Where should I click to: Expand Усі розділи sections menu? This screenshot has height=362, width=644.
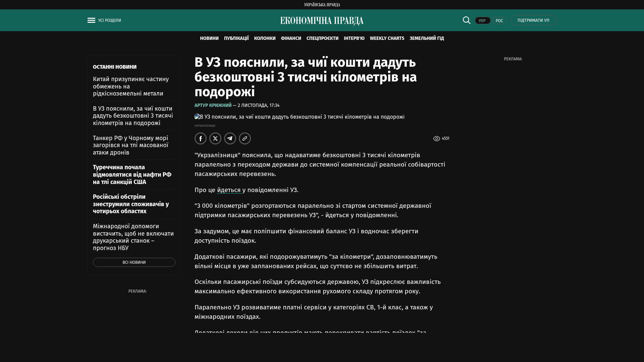click(109, 20)
